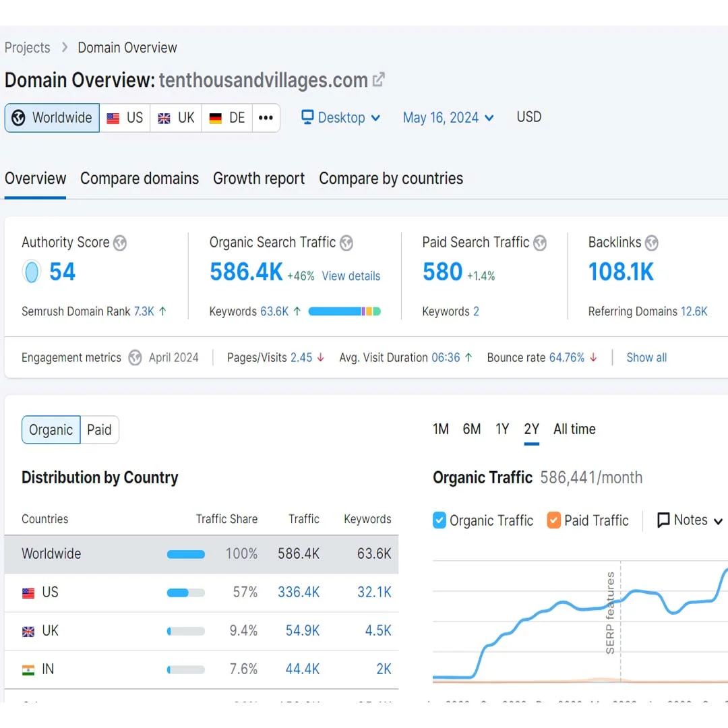Open the USD currency selector
Image resolution: width=728 pixels, height=728 pixels.
pyautogui.click(x=529, y=117)
